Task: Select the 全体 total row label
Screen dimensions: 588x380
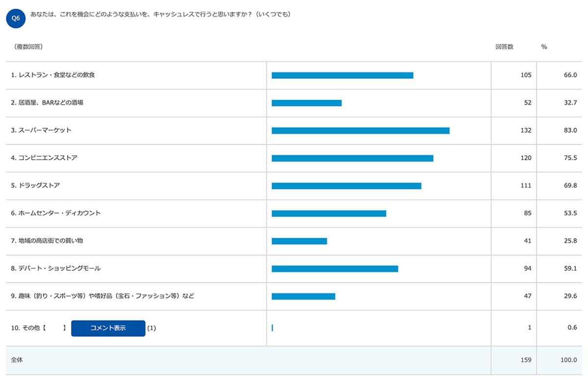Action: coord(17,360)
